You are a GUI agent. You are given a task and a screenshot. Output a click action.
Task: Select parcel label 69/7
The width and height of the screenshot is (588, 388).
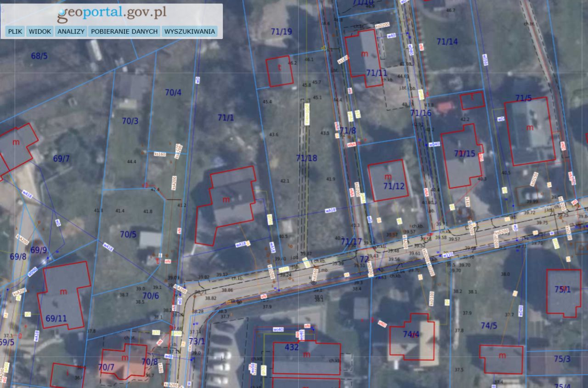pos(62,159)
